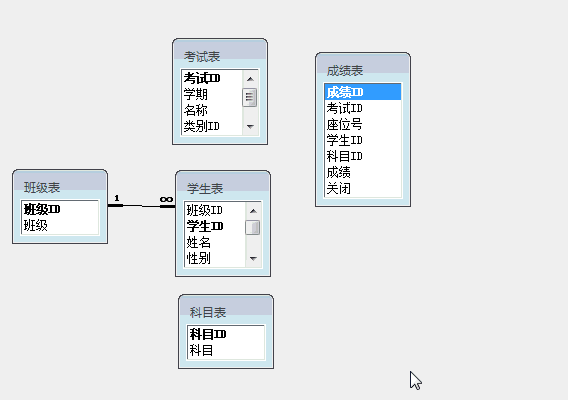Select the 考试ID field in 考试表
This screenshot has height=400, width=568.
(212, 78)
